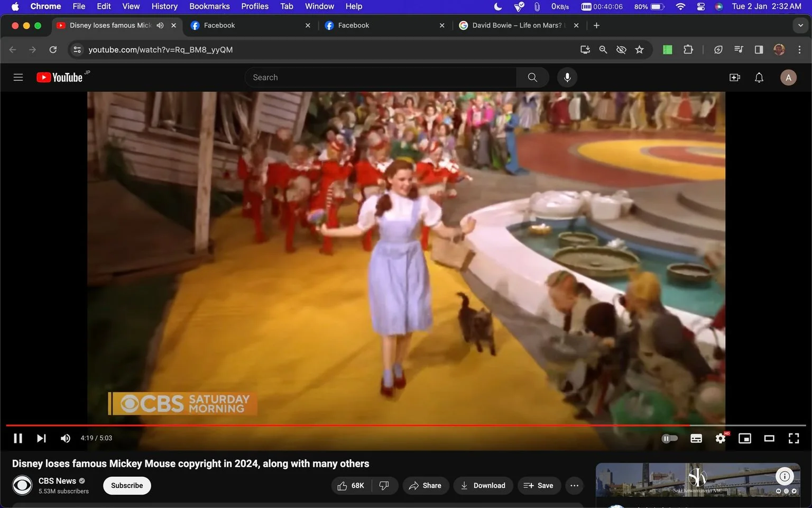This screenshot has width=812, height=508.
Task: Subscribe to CBS News
Action: [x=127, y=485]
